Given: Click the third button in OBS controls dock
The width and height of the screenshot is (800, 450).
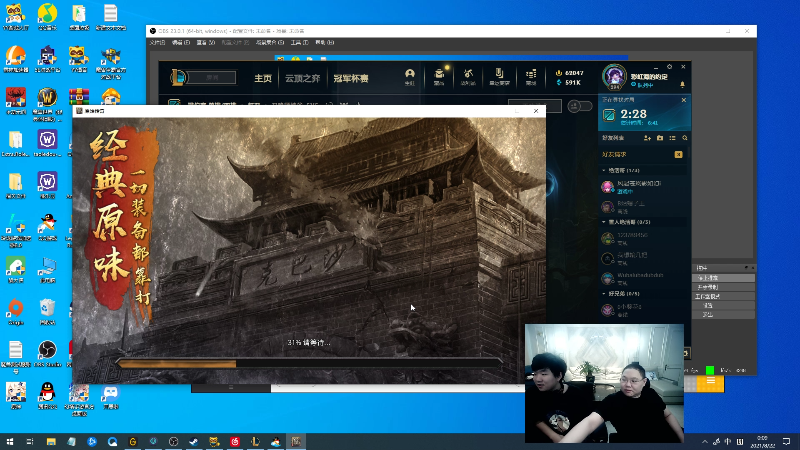Looking at the screenshot, I should [x=723, y=296].
